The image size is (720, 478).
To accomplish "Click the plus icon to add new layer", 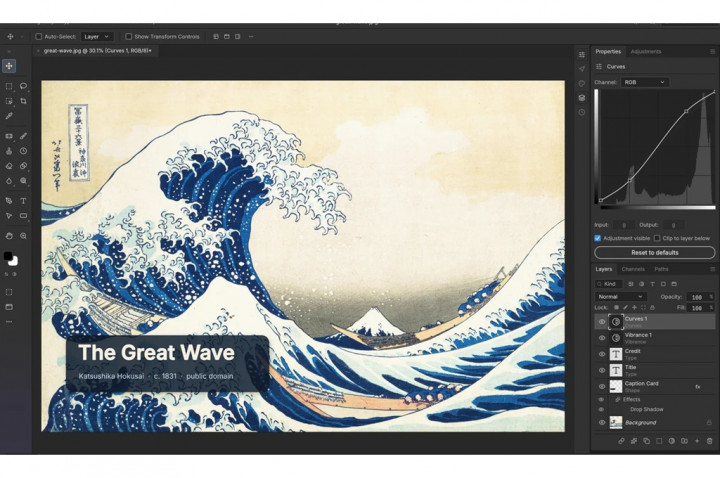I will coord(697,441).
